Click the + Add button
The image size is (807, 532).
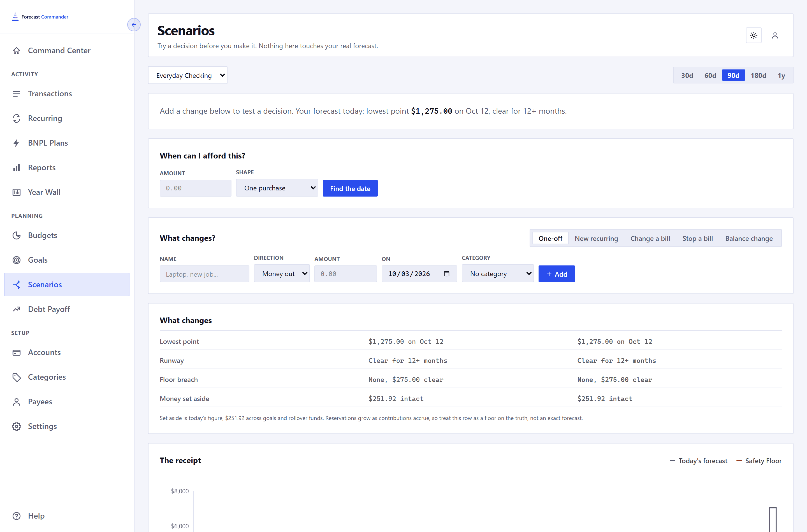coord(556,274)
